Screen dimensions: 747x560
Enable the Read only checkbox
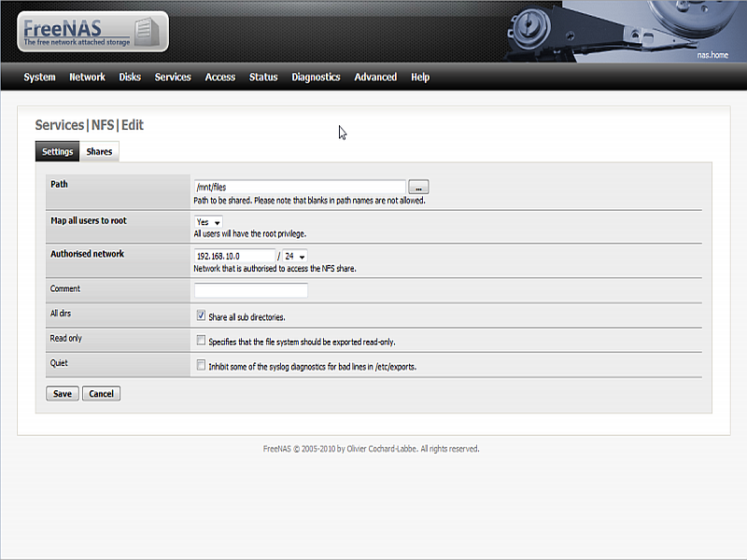click(x=201, y=341)
